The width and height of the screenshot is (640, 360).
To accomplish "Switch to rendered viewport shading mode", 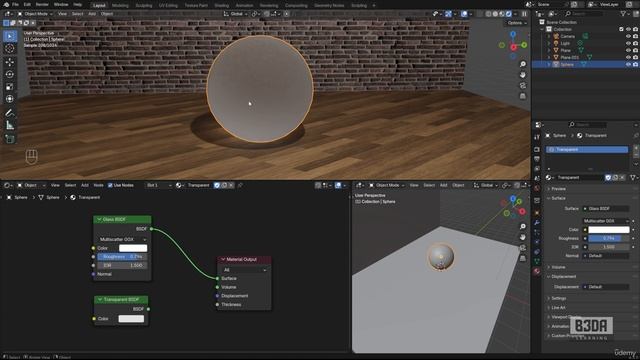I will (x=509, y=14).
